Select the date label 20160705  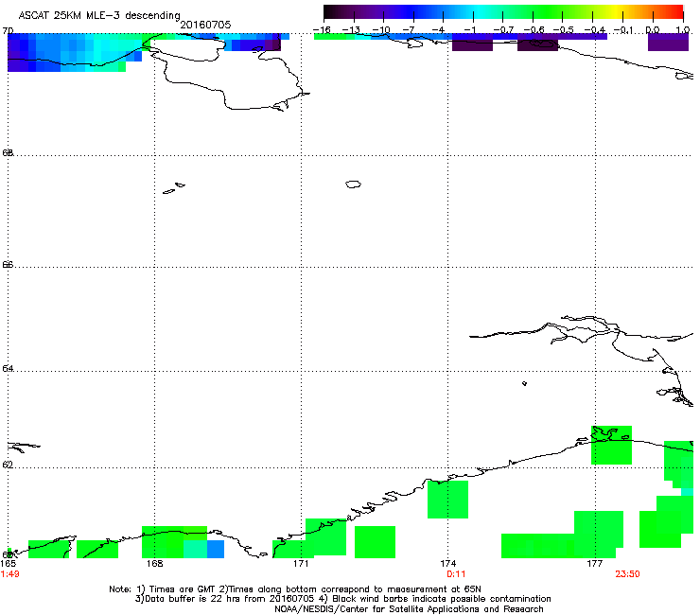pos(205,25)
